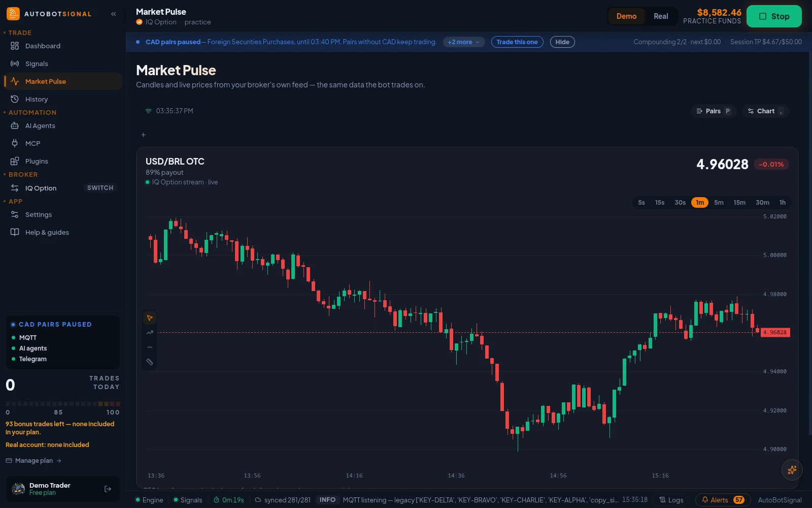Log out via the exit arrow icon
Screen dimensions: 812x508
click(x=108, y=489)
